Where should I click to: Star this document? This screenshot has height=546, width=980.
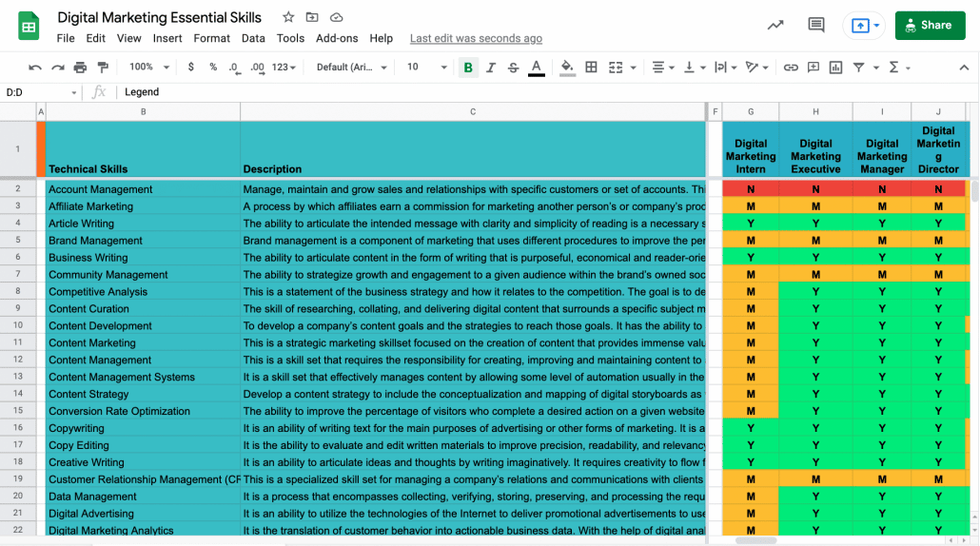[x=288, y=17]
